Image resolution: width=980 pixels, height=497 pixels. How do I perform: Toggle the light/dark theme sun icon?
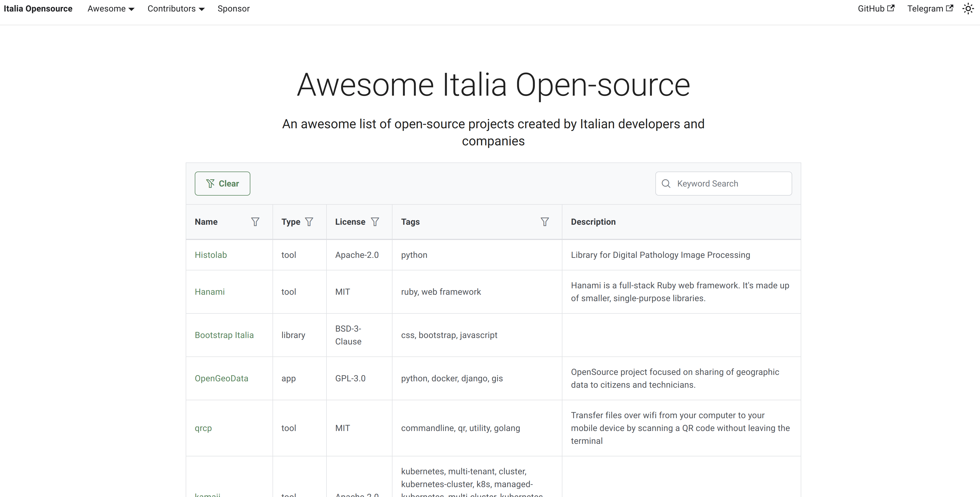click(968, 9)
